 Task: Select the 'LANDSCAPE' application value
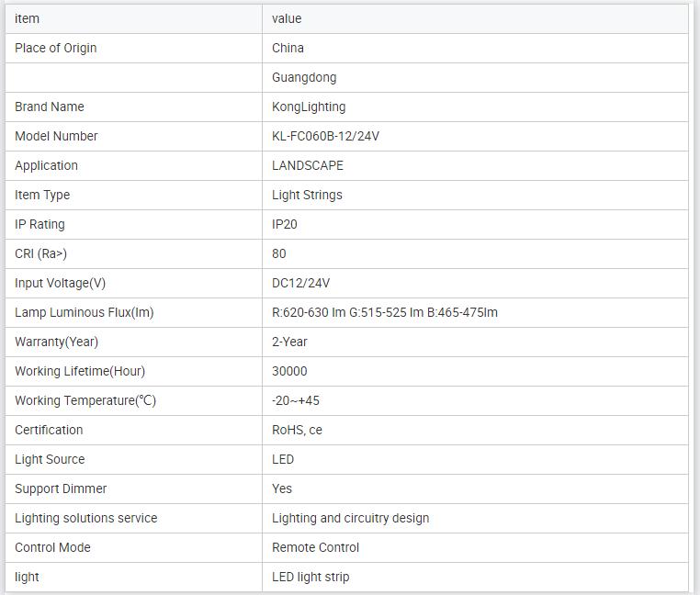click(308, 165)
